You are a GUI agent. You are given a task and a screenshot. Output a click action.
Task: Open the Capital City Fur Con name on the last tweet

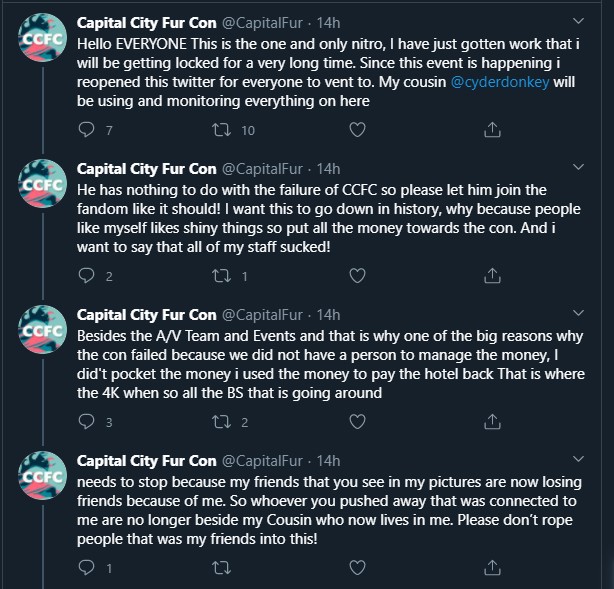[146, 460]
